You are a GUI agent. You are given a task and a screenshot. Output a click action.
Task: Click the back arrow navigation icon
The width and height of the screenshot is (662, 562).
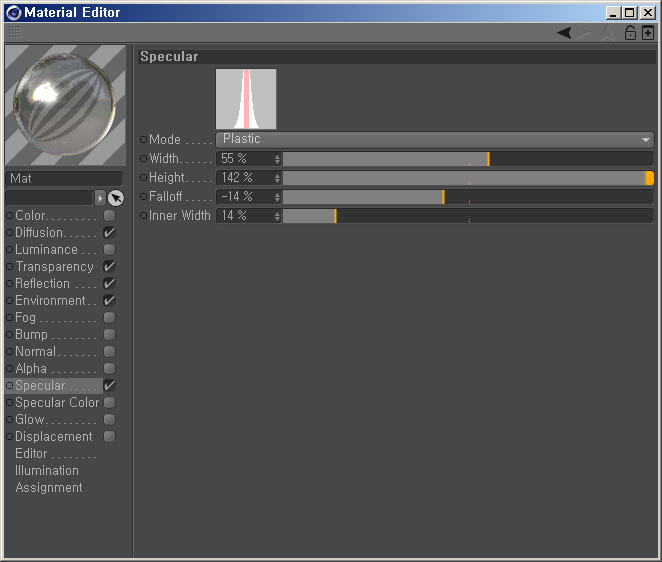[565, 33]
